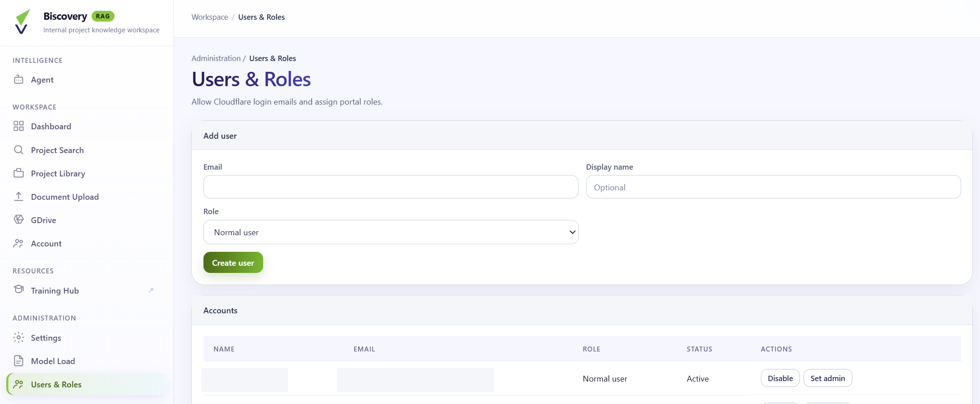Open Agent via its robot icon
980x404 pixels.
click(18, 79)
